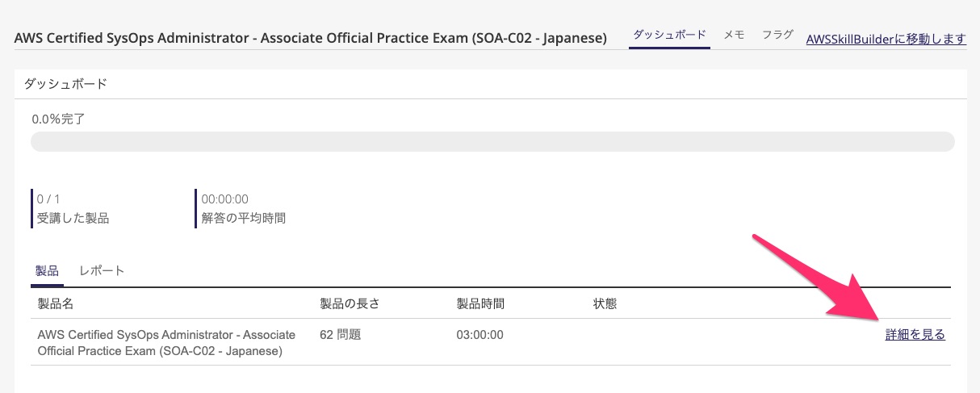Viewport: 980px width, 393px height.
Task: Click the 製品の長さ column header
Action: click(350, 303)
